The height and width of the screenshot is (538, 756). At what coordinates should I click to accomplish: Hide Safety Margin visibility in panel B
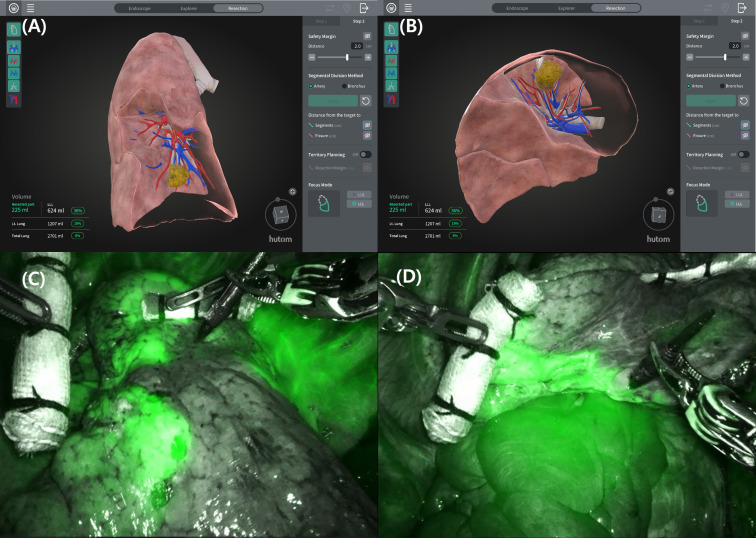click(745, 36)
